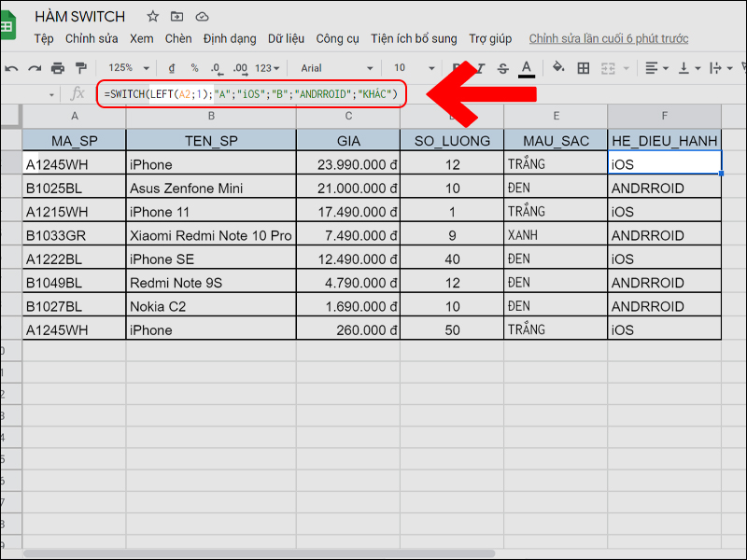Check cloud save status icon
Image resolution: width=747 pixels, height=560 pixels.
(x=202, y=17)
